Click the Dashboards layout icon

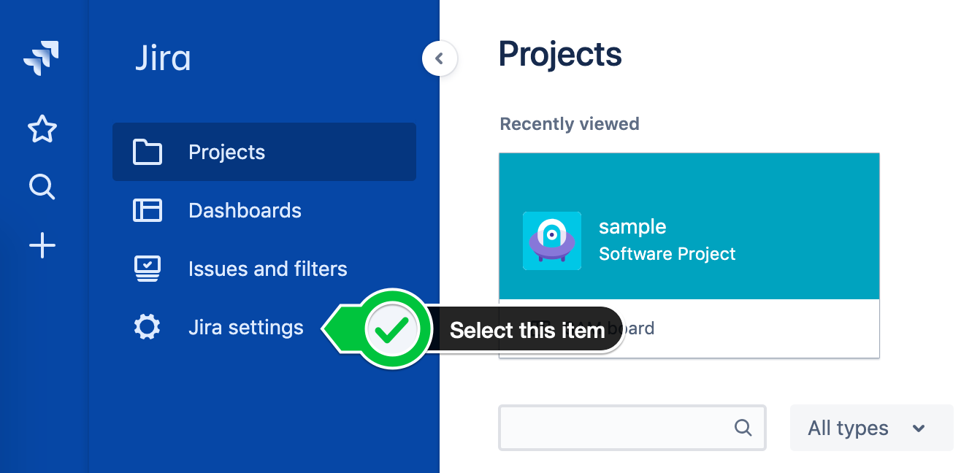[148, 210]
